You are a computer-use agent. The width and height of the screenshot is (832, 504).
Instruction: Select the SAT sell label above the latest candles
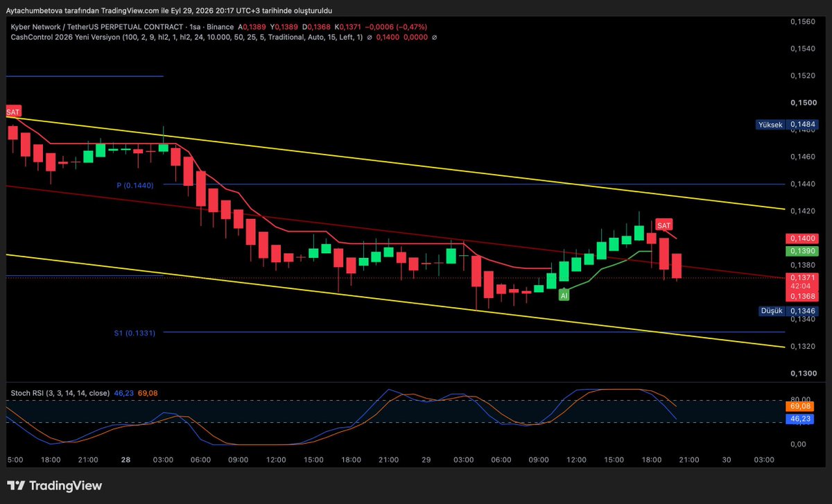[664, 225]
